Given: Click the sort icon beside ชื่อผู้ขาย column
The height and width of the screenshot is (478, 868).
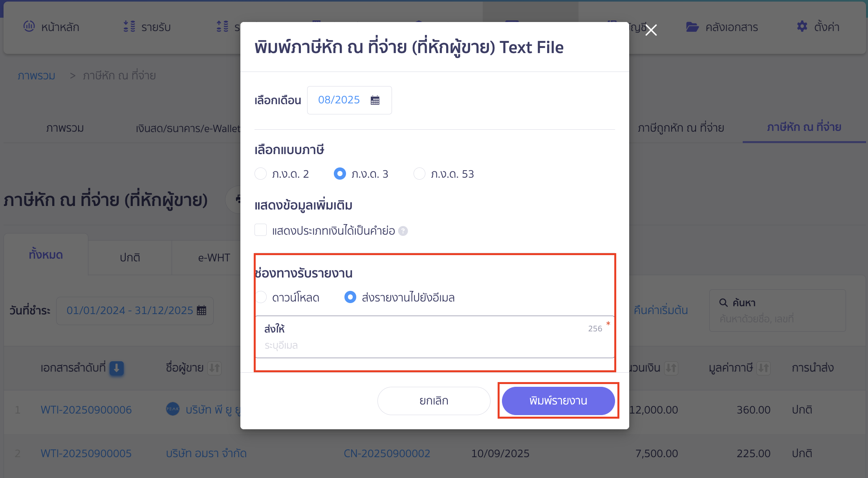Looking at the screenshot, I should pos(214,368).
